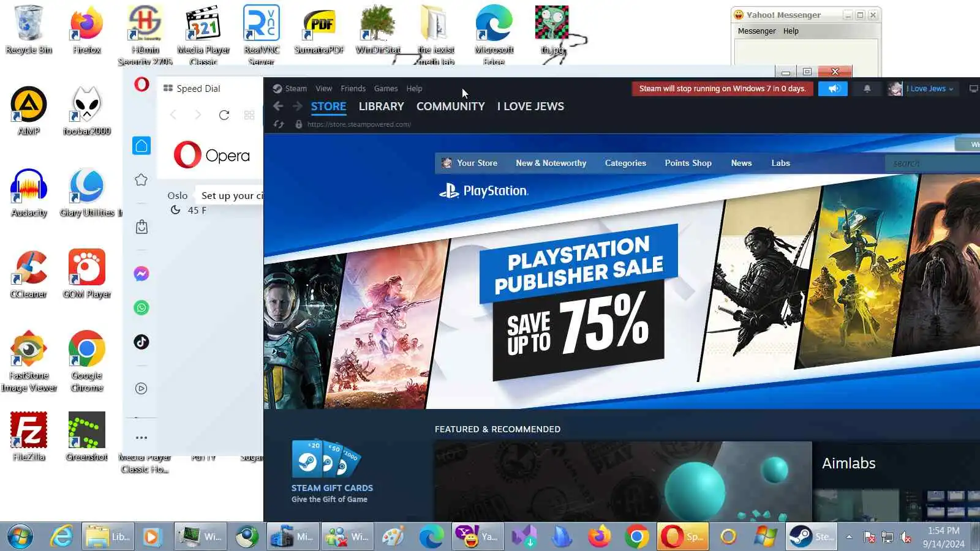Image resolution: width=980 pixels, height=551 pixels.
Task: Go back with Steam's back arrow
Action: (x=278, y=106)
